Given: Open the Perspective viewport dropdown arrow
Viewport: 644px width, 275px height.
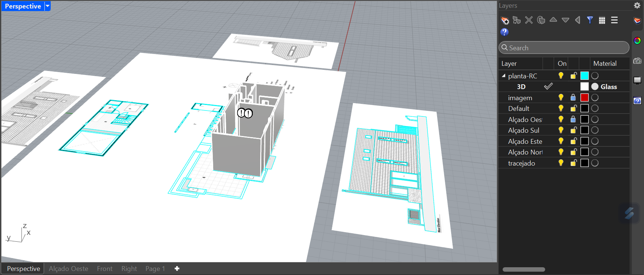Looking at the screenshot, I should pos(47,6).
